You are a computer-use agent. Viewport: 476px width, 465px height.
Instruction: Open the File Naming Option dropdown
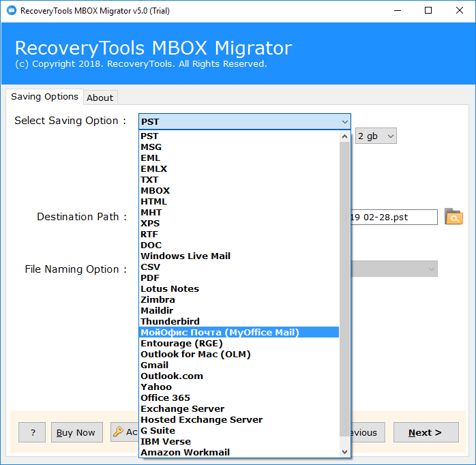pos(394,269)
